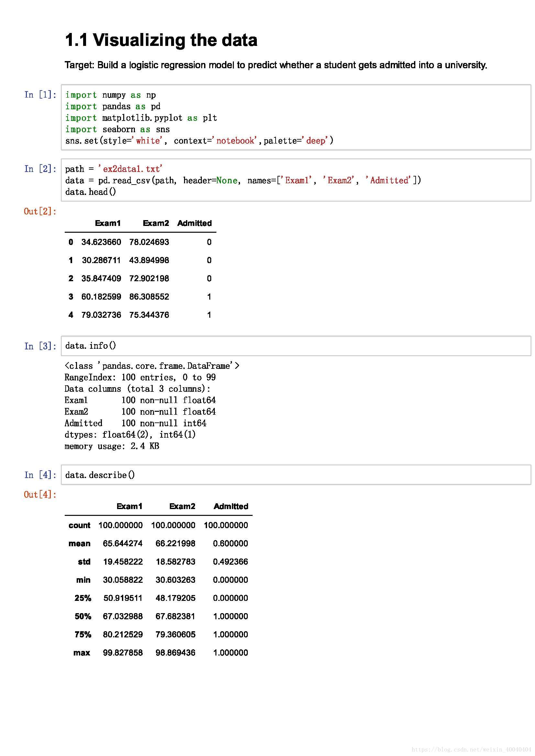
Task: Click the 'import seaborn as sns' line
Action: pyautogui.click(x=117, y=129)
